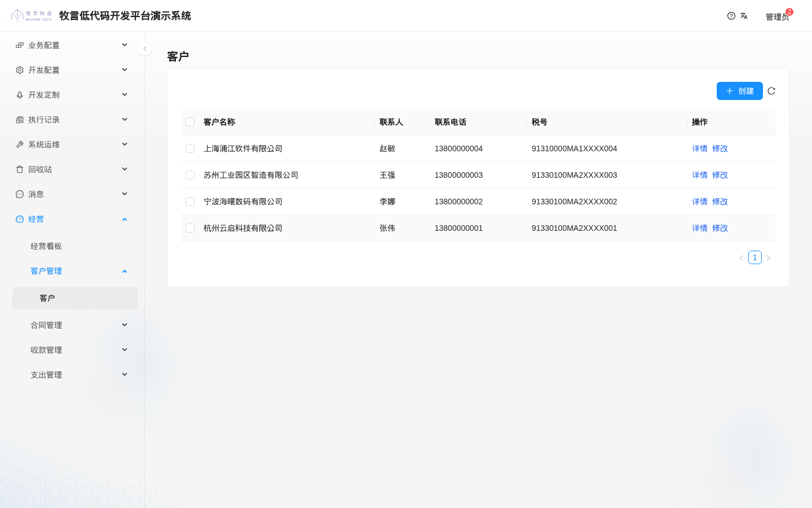The height and width of the screenshot is (508, 812).
Task: Click the 执行记录 icon
Action: [x=20, y=120]
